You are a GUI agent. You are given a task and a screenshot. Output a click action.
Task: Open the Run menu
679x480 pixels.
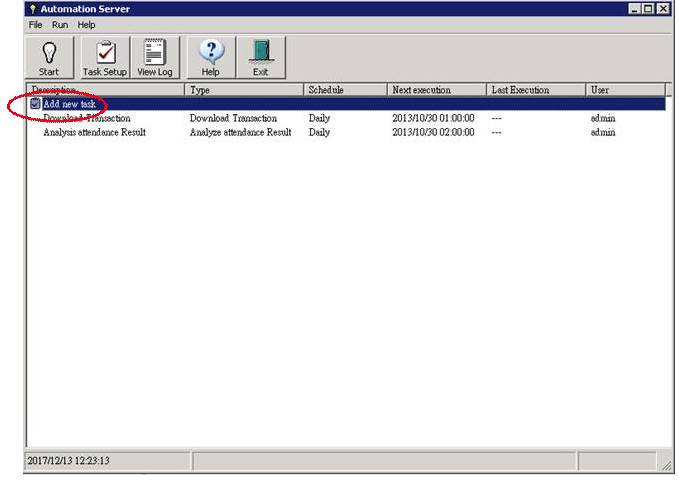(x=60, y=25)
